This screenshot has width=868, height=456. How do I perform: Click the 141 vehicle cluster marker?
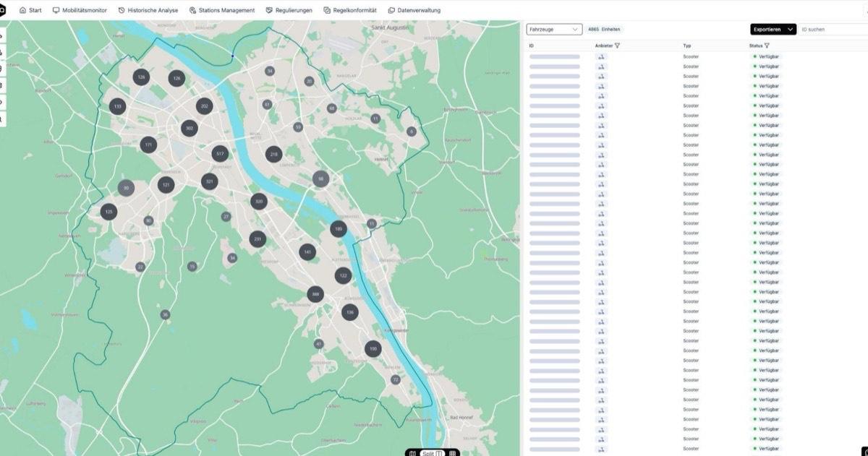(307, 252)
